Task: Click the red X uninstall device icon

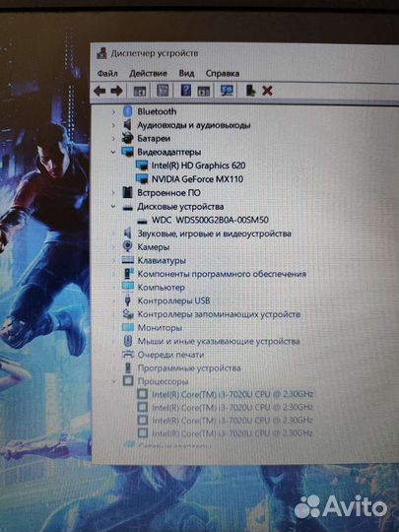Action: [267, 91]
